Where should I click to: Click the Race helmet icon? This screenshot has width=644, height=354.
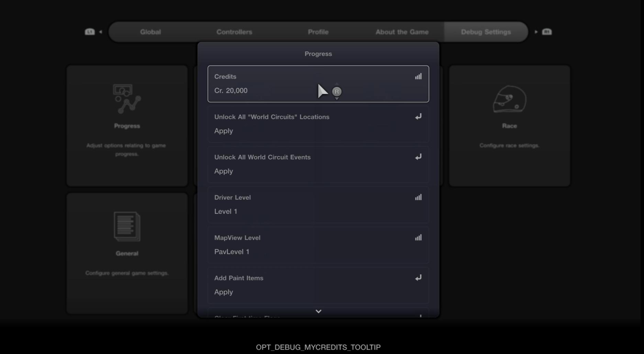tap(509, 99)
